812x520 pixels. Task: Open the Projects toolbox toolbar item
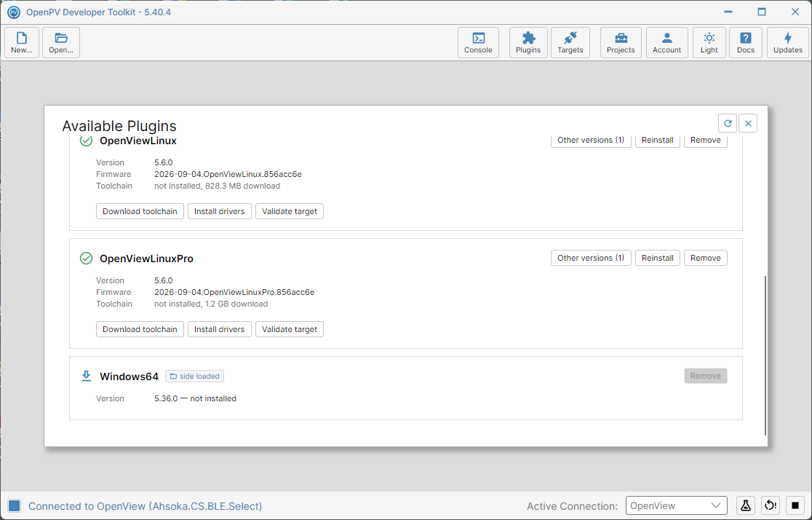(x=621, y=42)
